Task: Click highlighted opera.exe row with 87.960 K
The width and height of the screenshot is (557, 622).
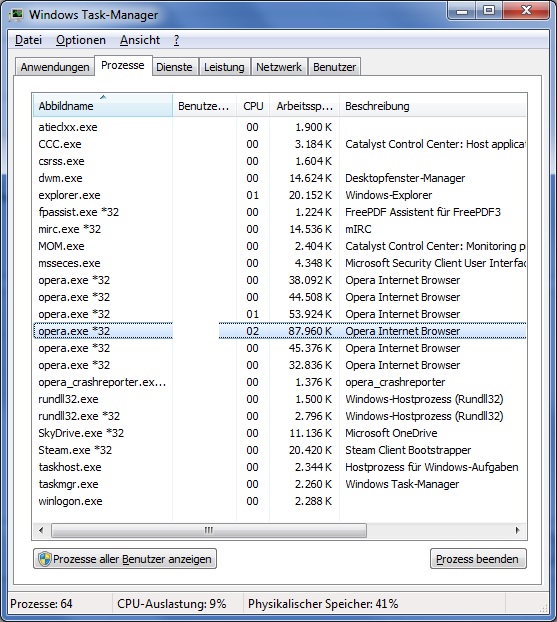Action: click(x=280, y=331)
